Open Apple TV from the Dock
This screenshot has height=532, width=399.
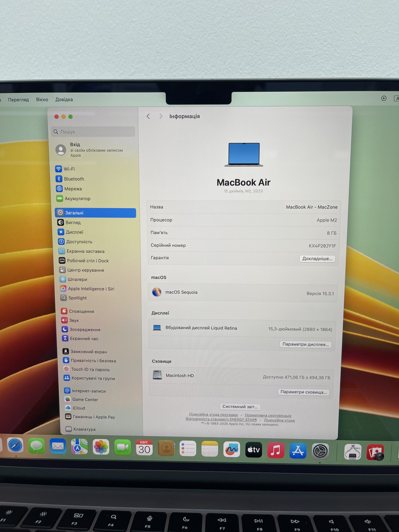[x=254, y=449]
